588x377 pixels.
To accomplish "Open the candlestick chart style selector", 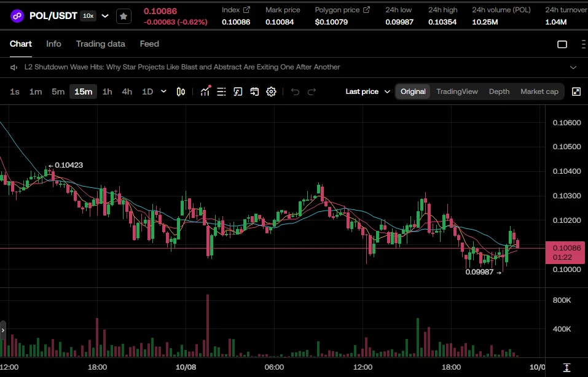I will tap(181, 92).
